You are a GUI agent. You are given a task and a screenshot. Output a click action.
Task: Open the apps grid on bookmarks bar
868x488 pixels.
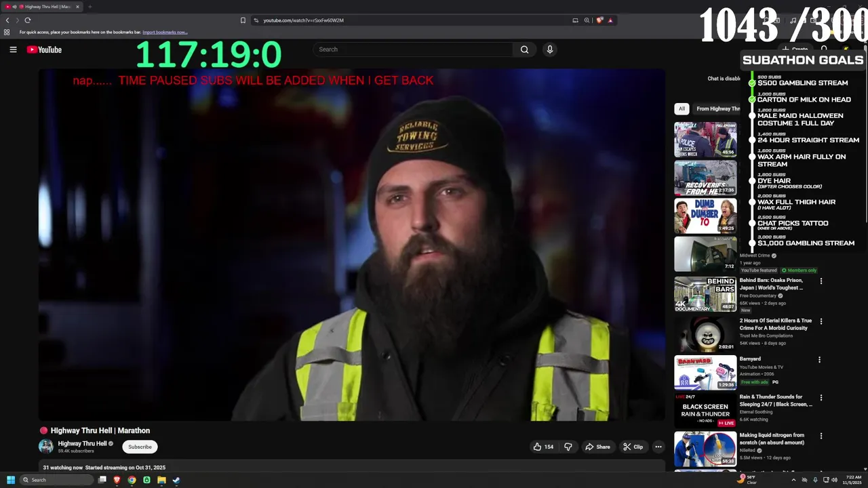click(7, 32)
